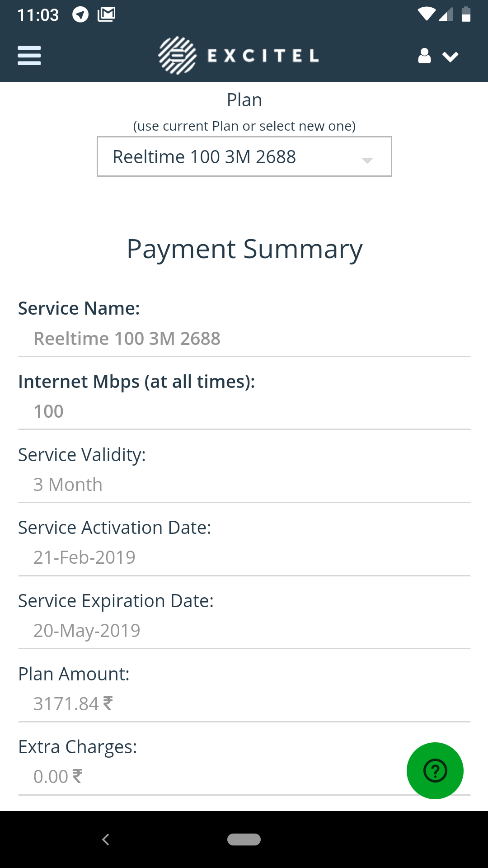
Task: Open the user account profile icon
Action: 424,56
